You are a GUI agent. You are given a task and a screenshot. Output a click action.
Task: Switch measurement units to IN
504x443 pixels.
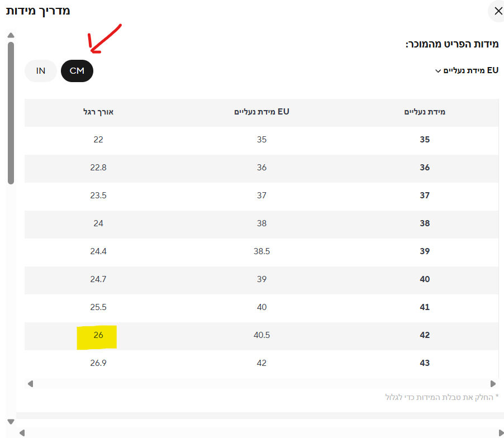[41, 71]
